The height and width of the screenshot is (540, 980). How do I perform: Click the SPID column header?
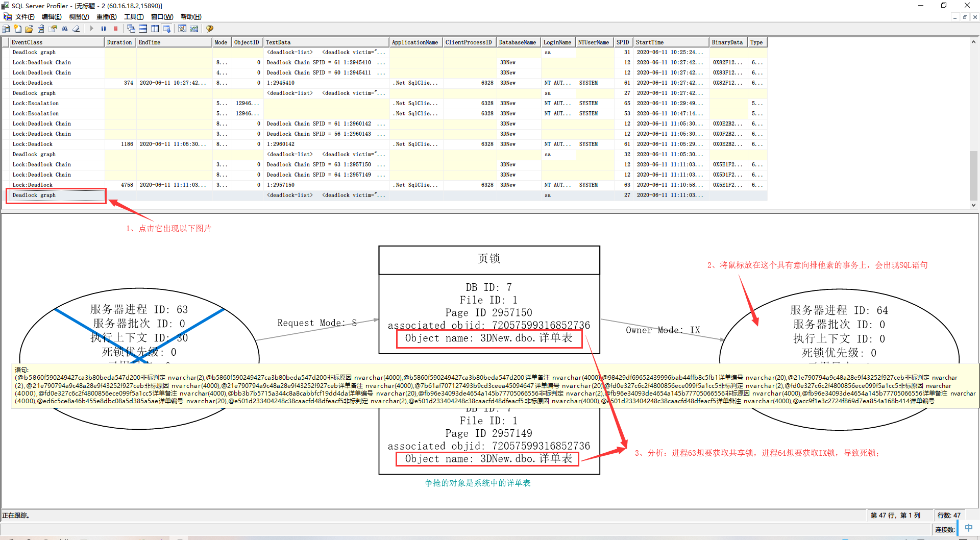[623, 42]
